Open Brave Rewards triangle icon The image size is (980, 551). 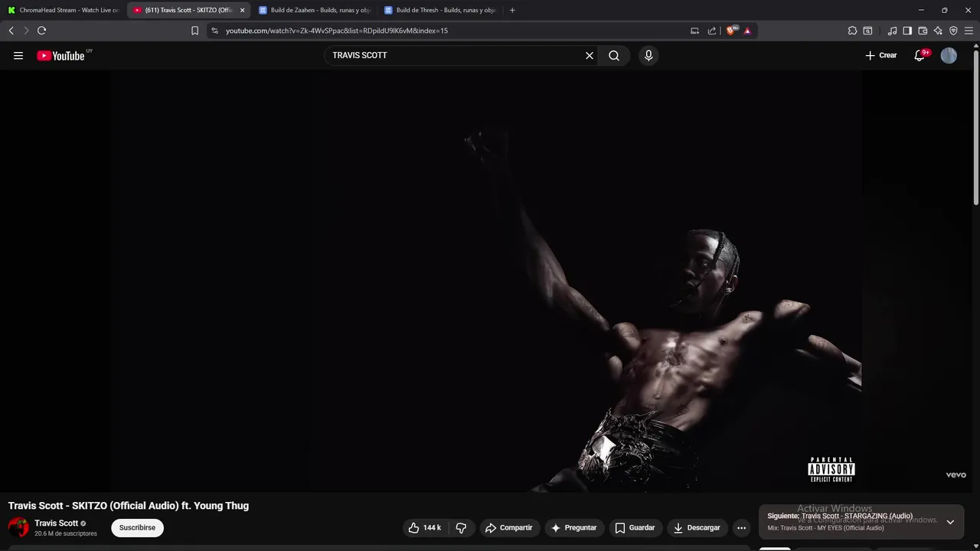tap(747, 31)
